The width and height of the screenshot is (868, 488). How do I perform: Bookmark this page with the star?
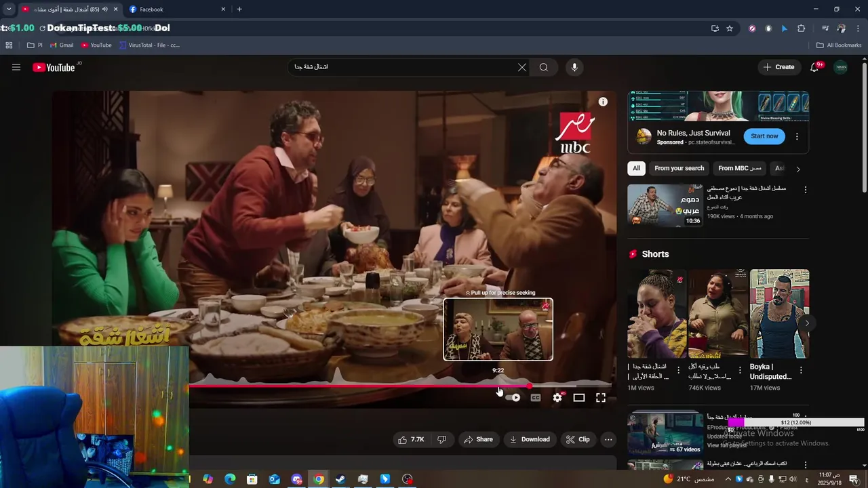click(x=730, y=28)
